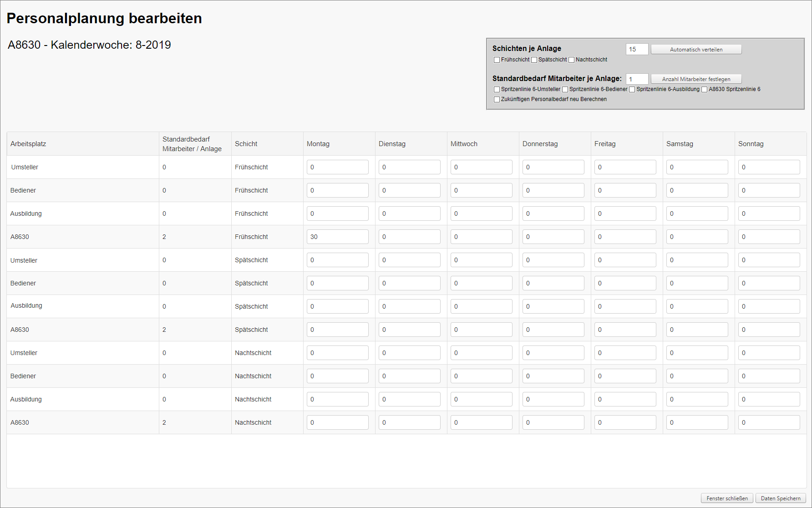
Task: Enable Spritzenlinie 6-Bediener checkbox
Action: 565,89
